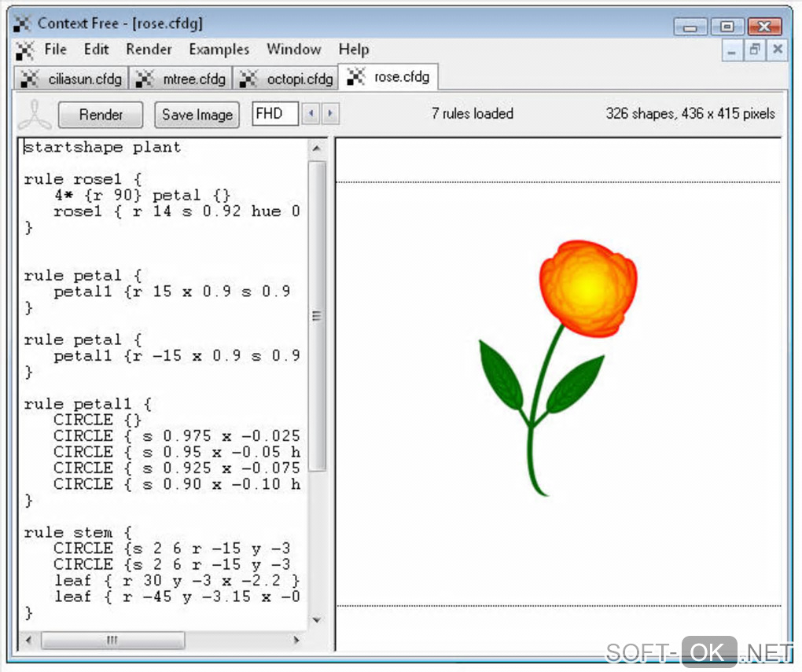Restore the inner document window
The width and height of the screenshot is (802, 672).
click(x=755, y=50)
